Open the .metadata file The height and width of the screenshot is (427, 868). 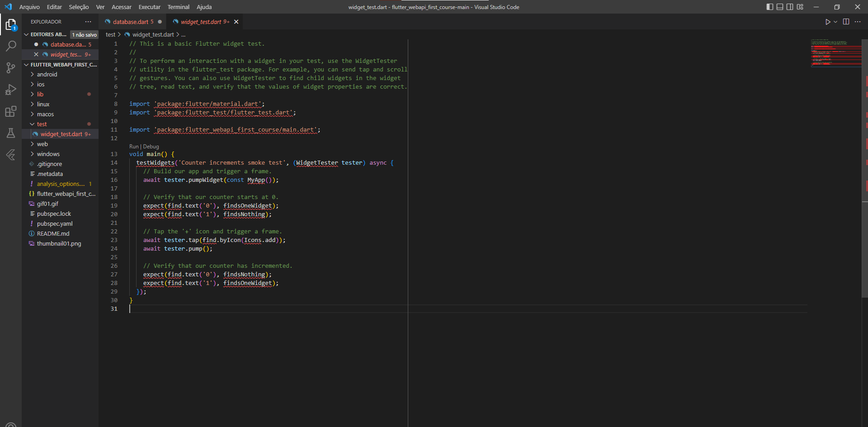click(x=60, y=174)
